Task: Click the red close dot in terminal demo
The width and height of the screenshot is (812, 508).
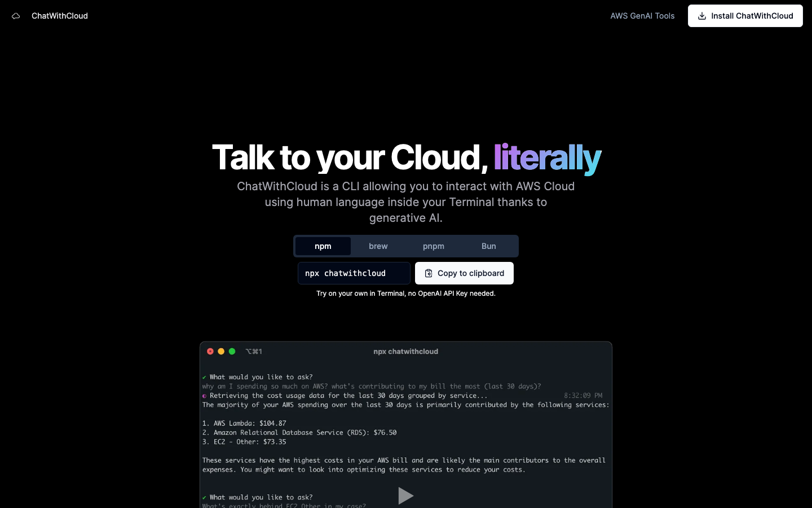Action: (x=210, y=351)
